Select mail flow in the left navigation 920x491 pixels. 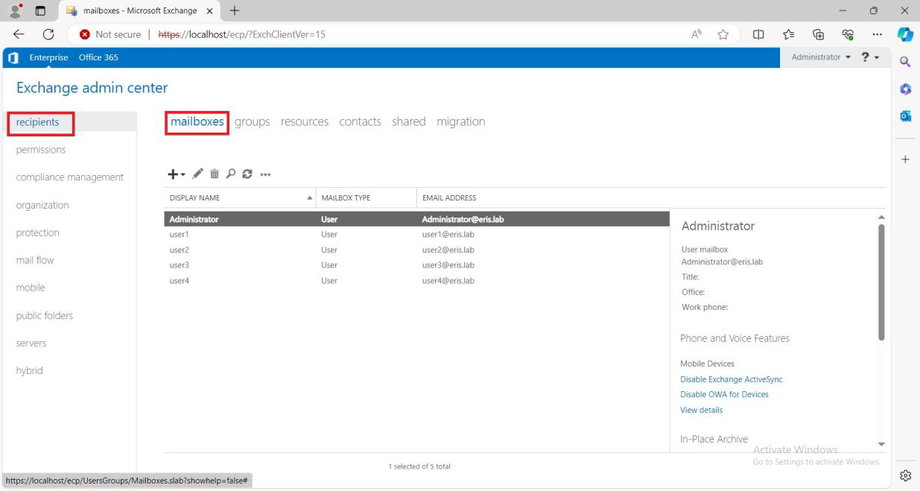(35, 260)
